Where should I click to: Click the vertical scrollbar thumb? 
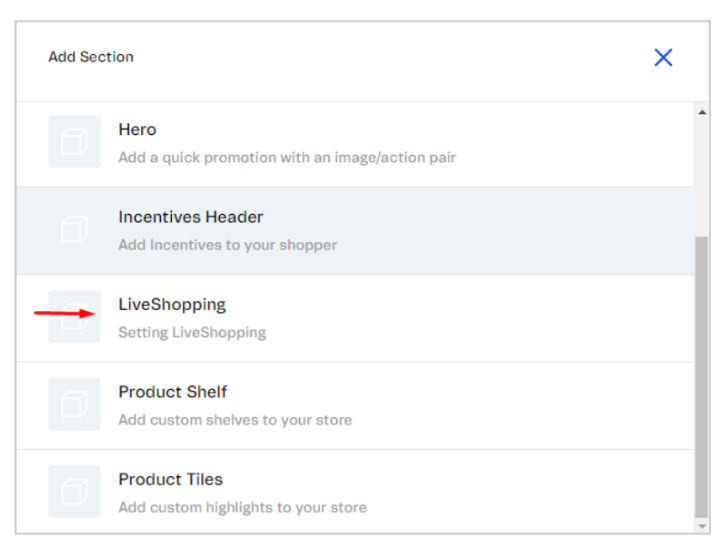coord(702,375)
